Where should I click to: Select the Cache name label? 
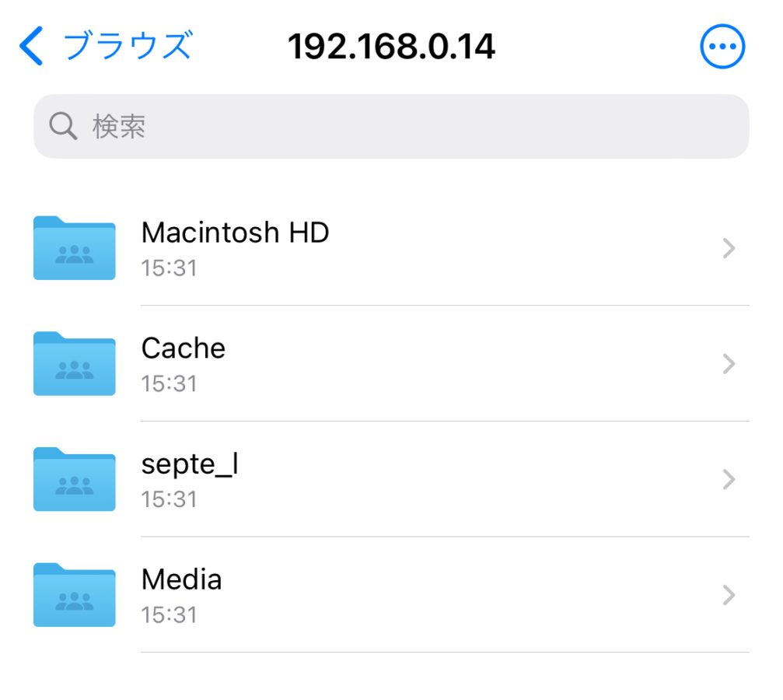point(183,348)
